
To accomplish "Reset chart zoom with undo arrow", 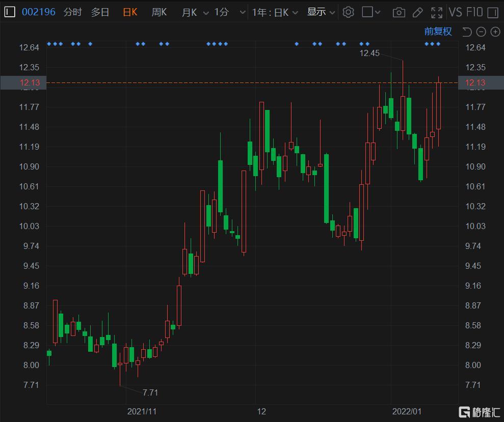I will click(467, 32).
